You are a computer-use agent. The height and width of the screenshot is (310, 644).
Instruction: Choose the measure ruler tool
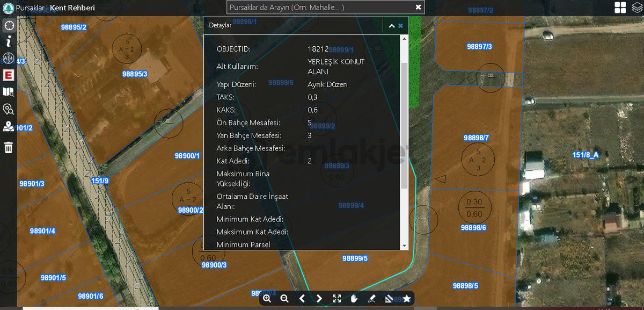pos(390,299)
